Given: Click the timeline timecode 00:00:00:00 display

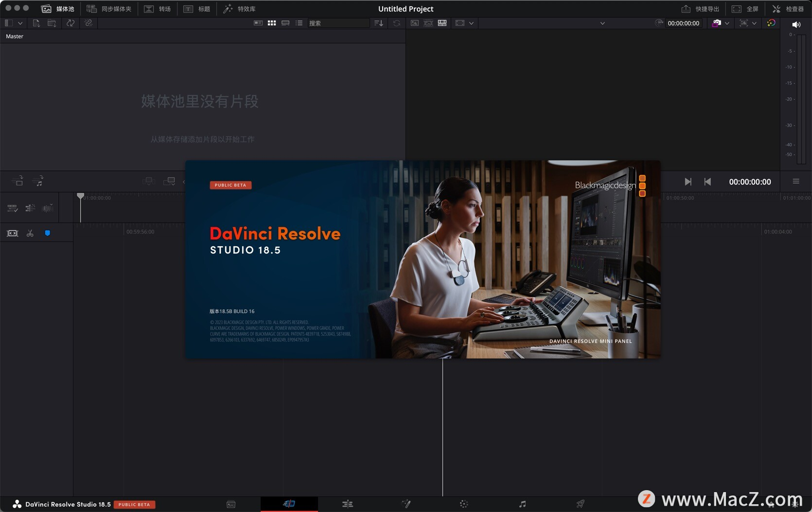Looking at the screenshot, I should (x=750, y=182).
